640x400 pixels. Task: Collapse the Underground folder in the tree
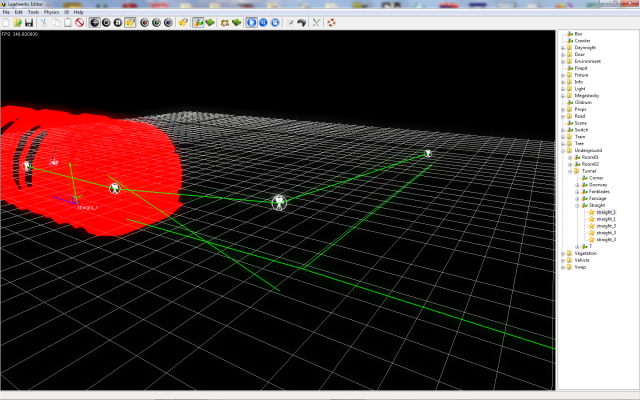pos(561,150)
